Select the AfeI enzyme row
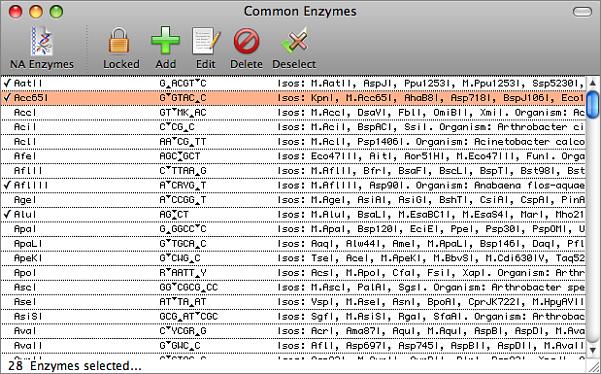The width and height of the screenshot is (601, 374). coord(293,156)
